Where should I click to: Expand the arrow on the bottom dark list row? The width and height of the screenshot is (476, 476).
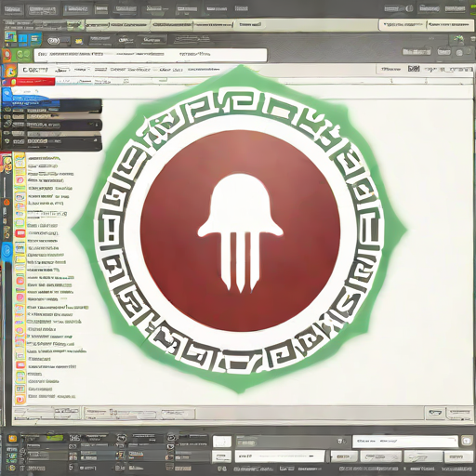click(96, 141)
